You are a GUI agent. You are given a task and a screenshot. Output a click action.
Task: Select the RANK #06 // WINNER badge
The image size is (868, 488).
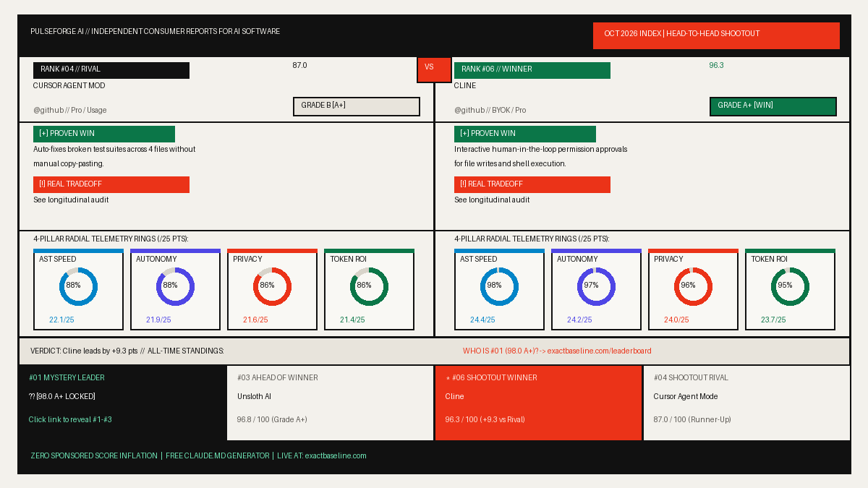[x=532, y=70]
